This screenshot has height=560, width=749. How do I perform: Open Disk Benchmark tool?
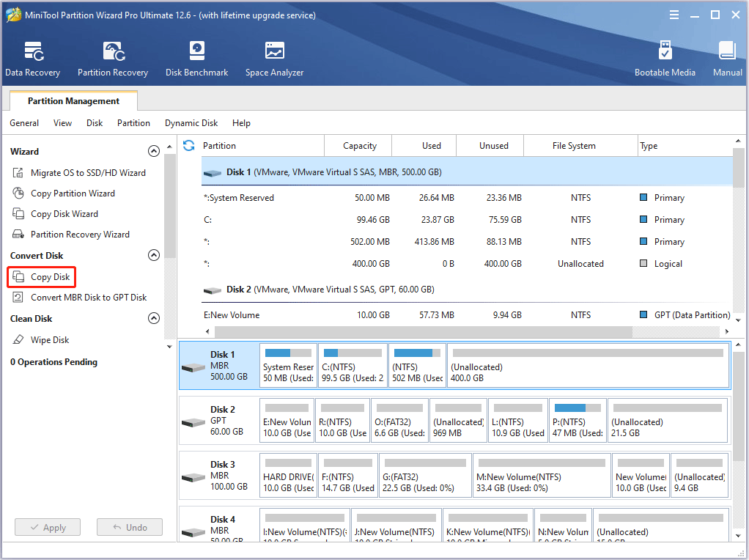[197, 59]
